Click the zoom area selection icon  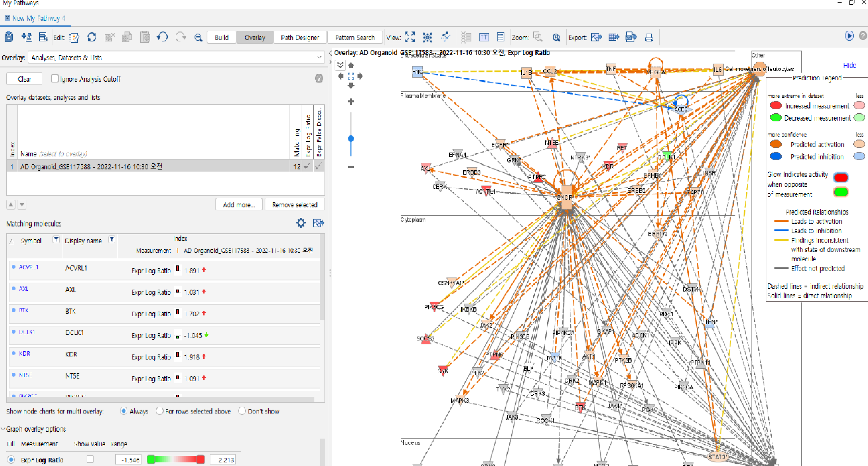coord(538,37)
